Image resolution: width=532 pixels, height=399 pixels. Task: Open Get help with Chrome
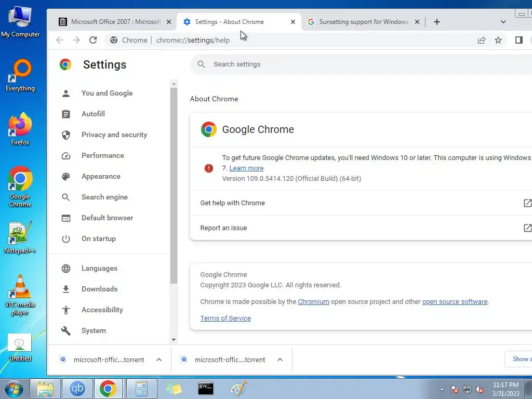click(x=361, y=203)
